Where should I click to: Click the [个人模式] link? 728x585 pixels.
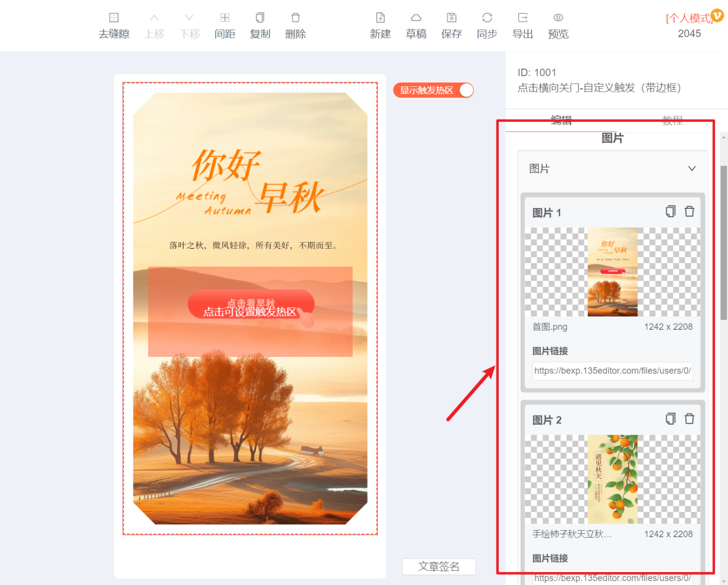click(x=689, y=19)
